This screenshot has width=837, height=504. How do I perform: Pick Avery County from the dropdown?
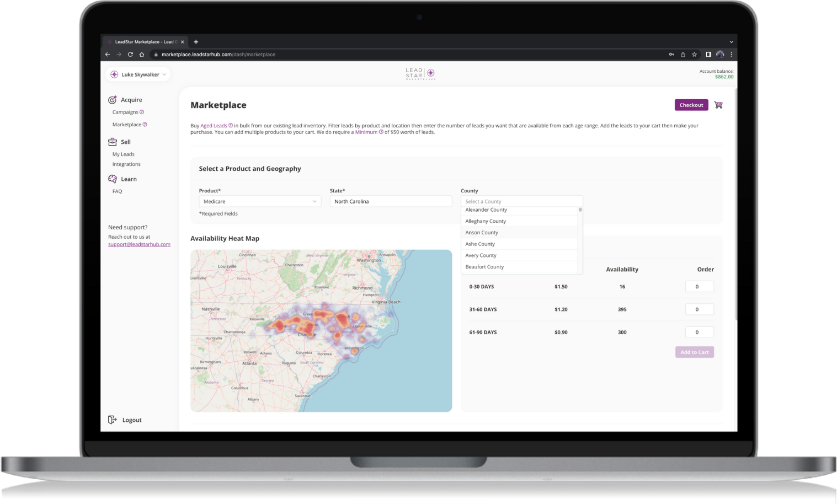[x=519, y=255]
